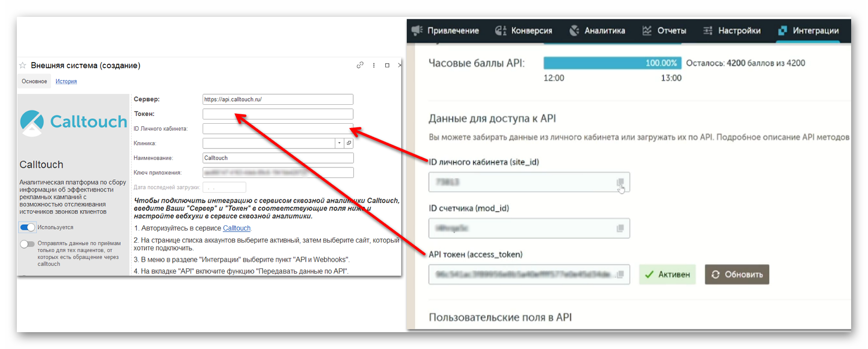
Task: Toggle the Используется switch
Action: [x=27, y=227]
